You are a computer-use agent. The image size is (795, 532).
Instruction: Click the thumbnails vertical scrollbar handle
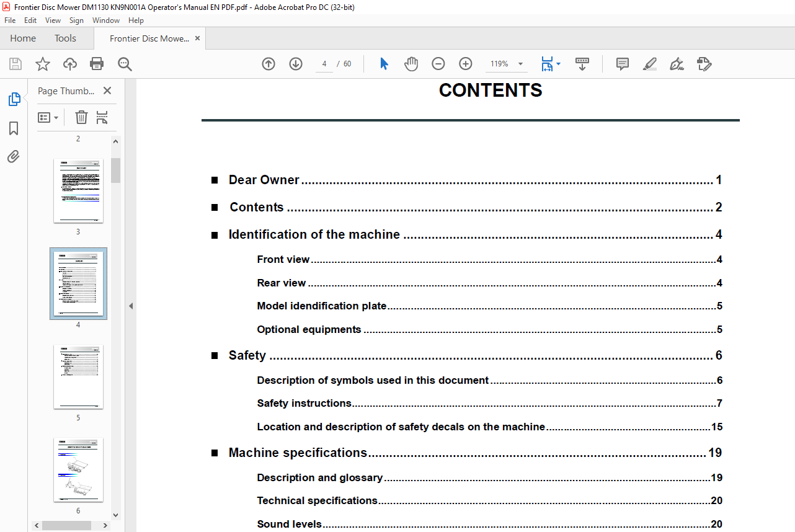coord(115,170)
